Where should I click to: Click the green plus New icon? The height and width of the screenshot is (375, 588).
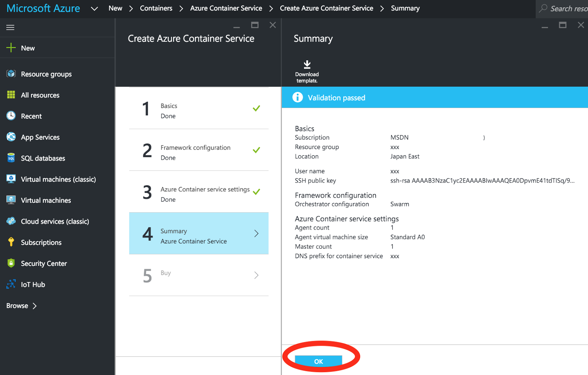pyautogui.click(x=11, y=48)
